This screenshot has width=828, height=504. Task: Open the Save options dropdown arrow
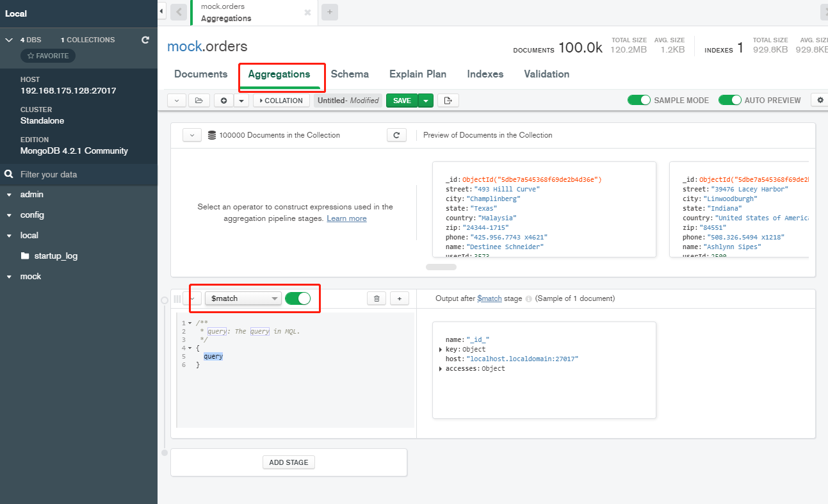[426, 101]
